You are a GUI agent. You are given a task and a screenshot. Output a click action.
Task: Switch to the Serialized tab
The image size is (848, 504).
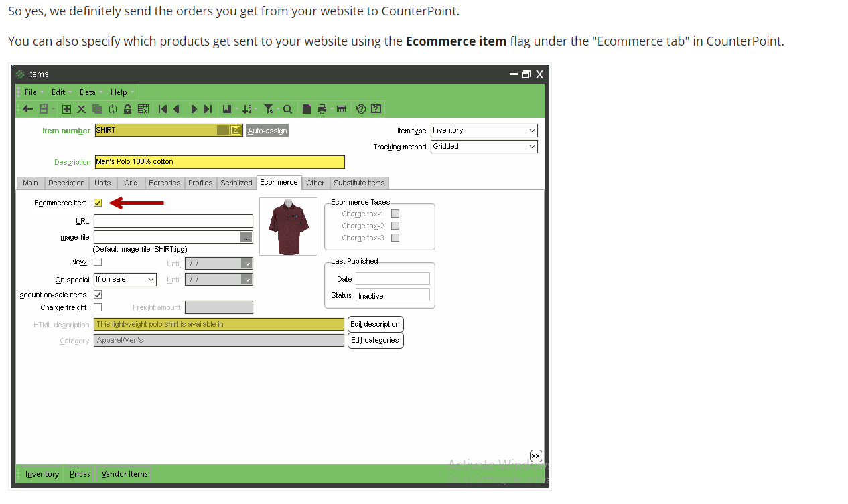coord(236,183)
